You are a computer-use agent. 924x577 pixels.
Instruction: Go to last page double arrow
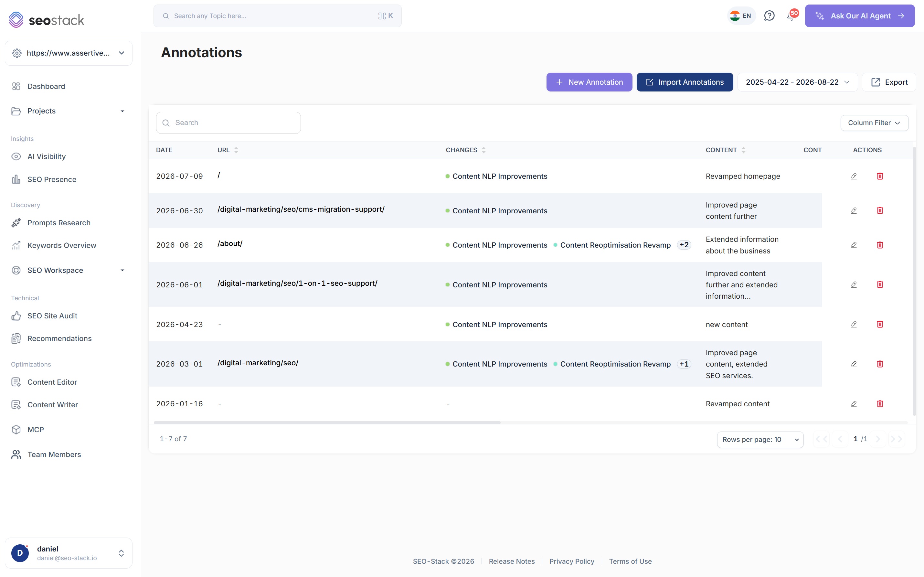tap(896, 439)
